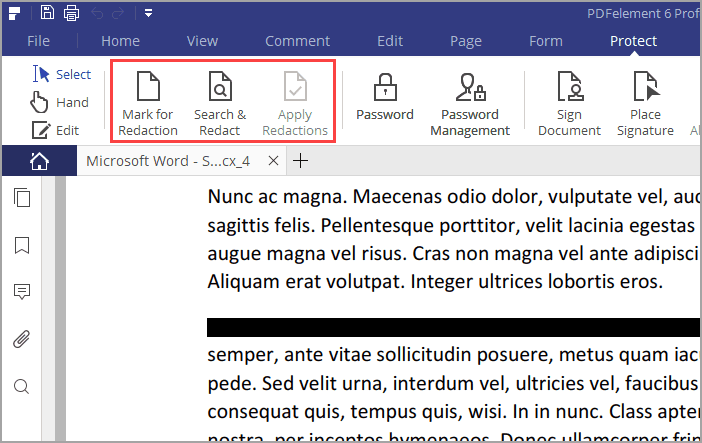Activate the Select tool
Screen dimensions: 702x443
[x=62, y=74]
